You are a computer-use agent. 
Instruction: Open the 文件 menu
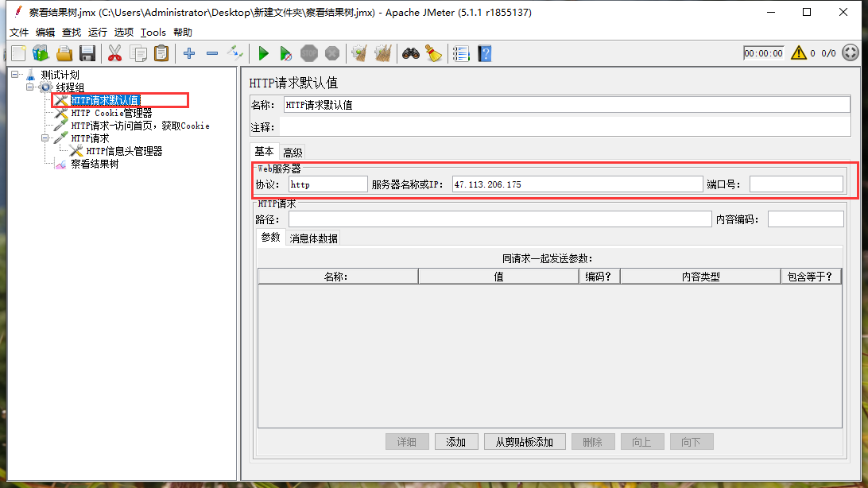19,33
